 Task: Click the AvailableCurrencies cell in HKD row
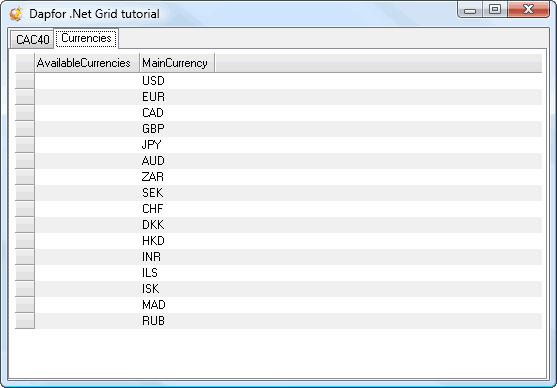(87, 241)
